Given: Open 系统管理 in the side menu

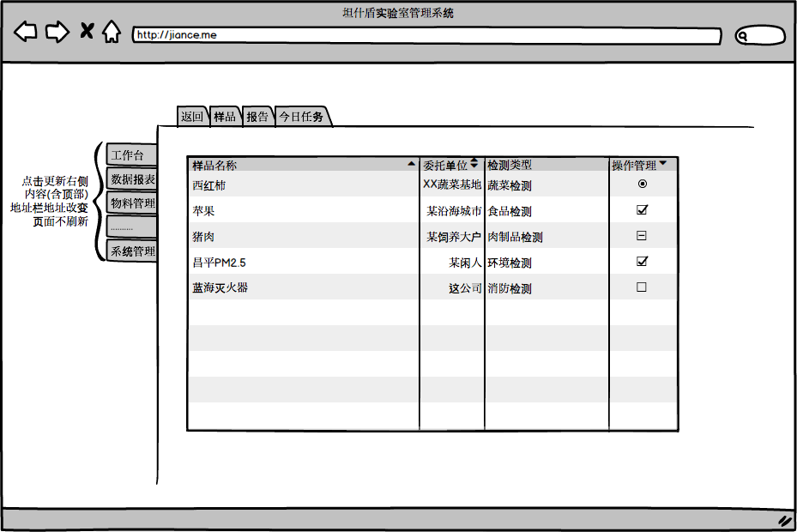Looking at the screenshot, I should [133, 251].
